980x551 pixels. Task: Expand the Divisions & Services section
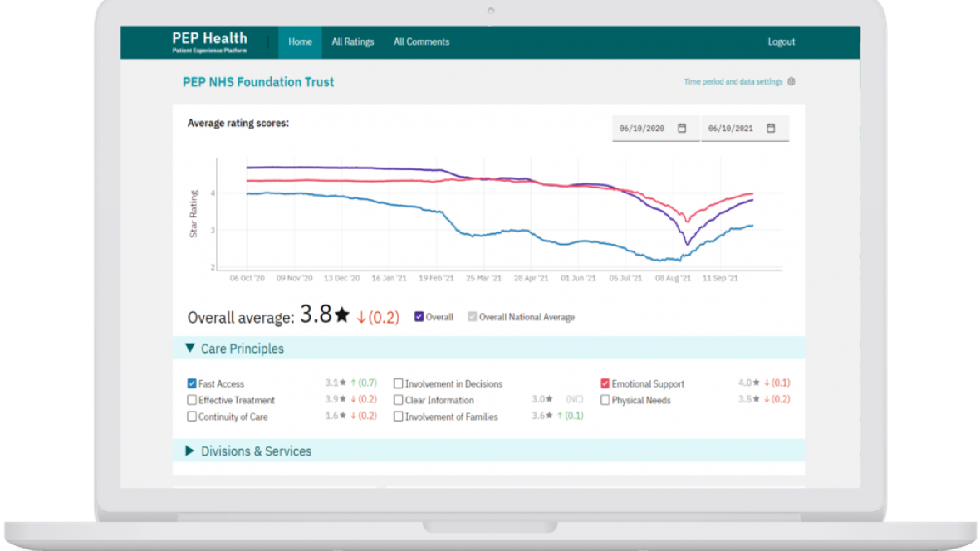190,451
